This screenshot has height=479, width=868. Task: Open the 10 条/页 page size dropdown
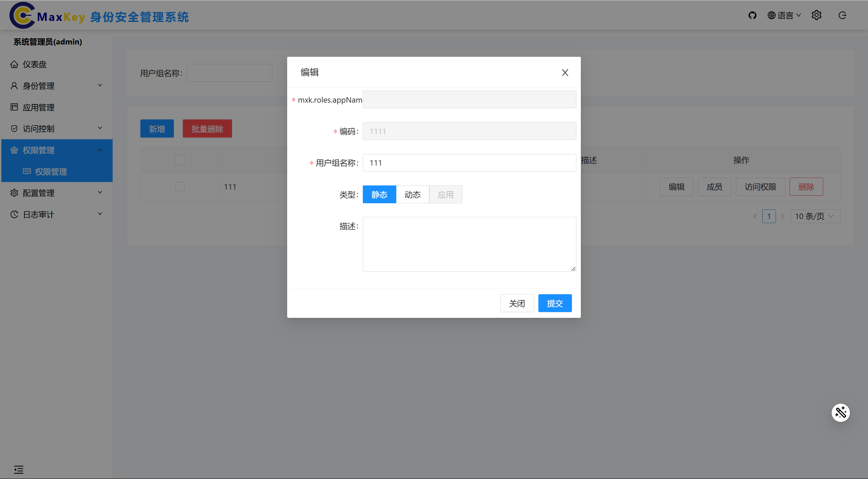coord(815,216)
